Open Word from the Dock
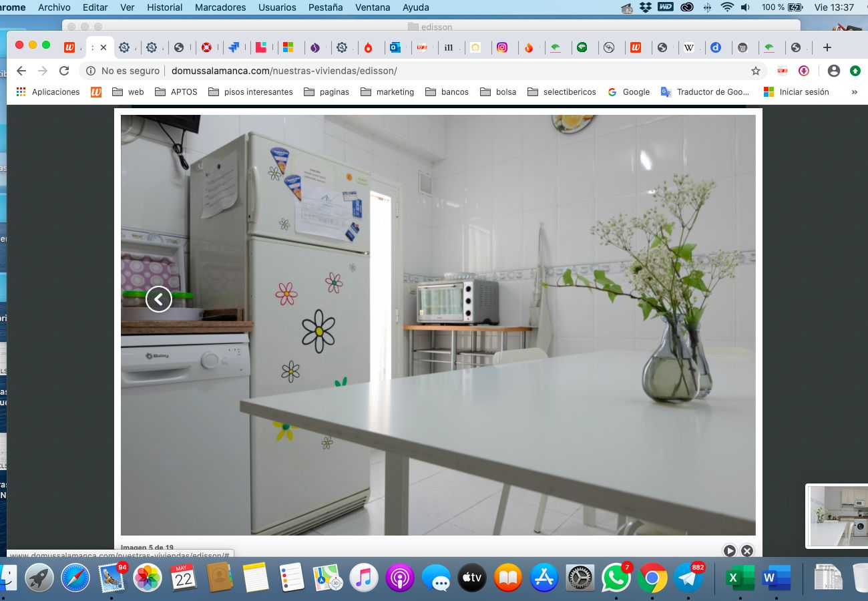The height and width of the screenshot is (601, 868). 777,577
